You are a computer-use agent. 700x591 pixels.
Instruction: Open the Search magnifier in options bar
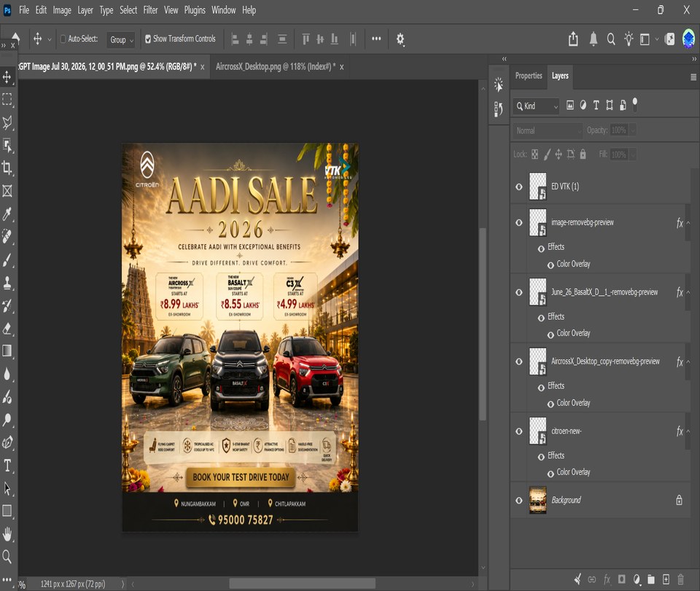pos(611,39)
